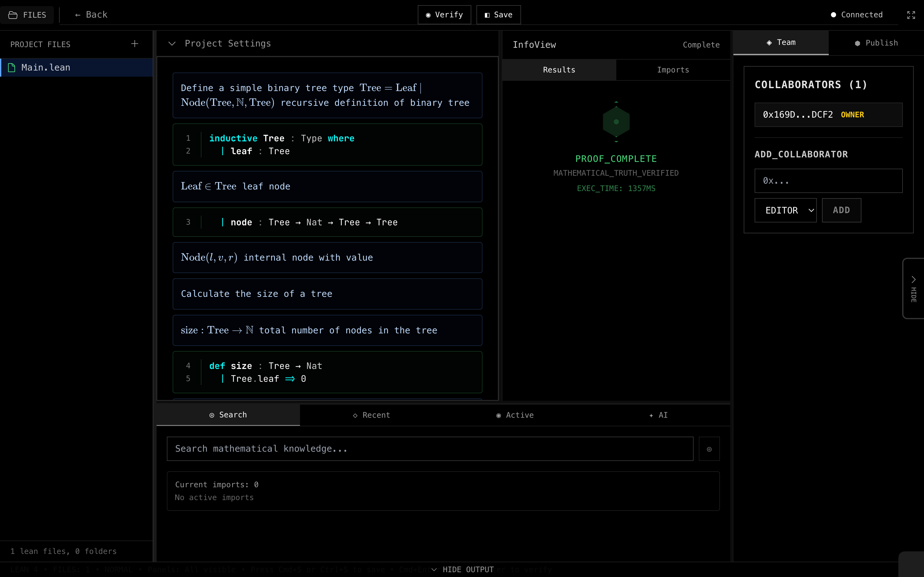Screen dimensions: 924x577
Task: Open the Imports tab in InfoView
Action: click(673, 70)
